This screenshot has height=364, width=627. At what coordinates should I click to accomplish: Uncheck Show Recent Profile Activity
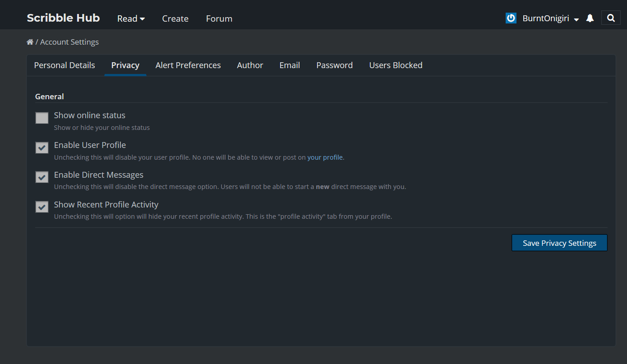coord(42,207)
